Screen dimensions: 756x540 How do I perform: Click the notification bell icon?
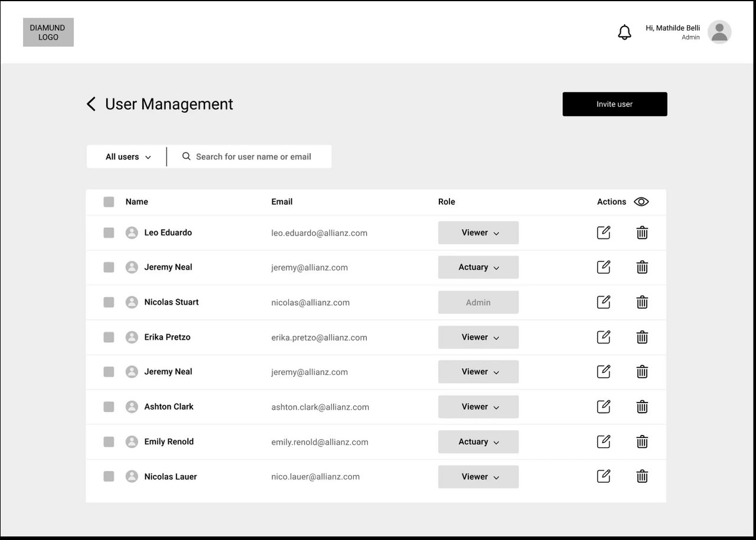[x=624, y=32]
